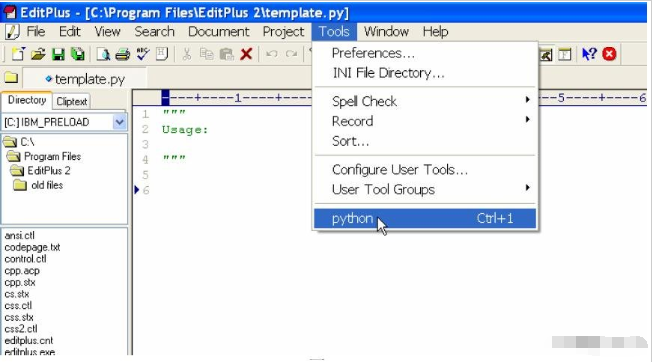Open the Search menu
Image resolution: width=652 pixels, height=362 pixels.
(x=154, y=32)
